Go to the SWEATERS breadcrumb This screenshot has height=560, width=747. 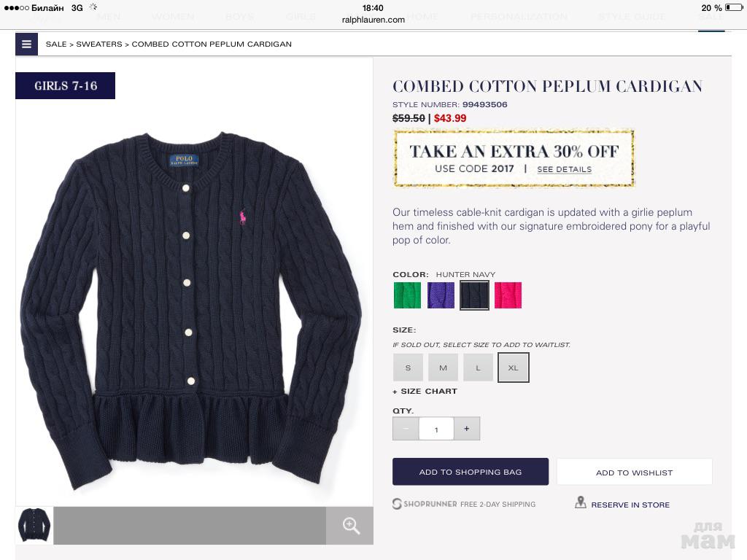point(99,44)
